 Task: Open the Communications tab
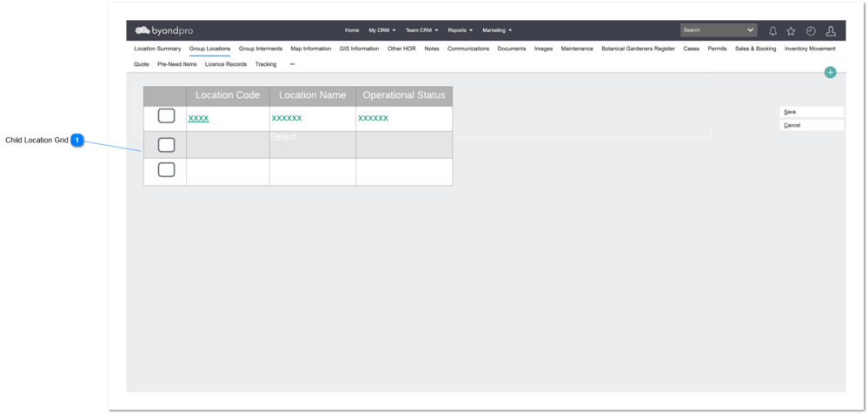pos(468,49)
